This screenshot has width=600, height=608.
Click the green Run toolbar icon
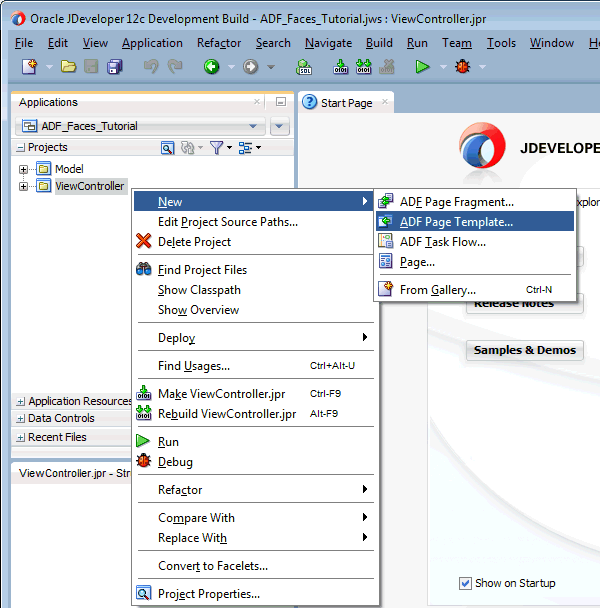click(422, 67)
